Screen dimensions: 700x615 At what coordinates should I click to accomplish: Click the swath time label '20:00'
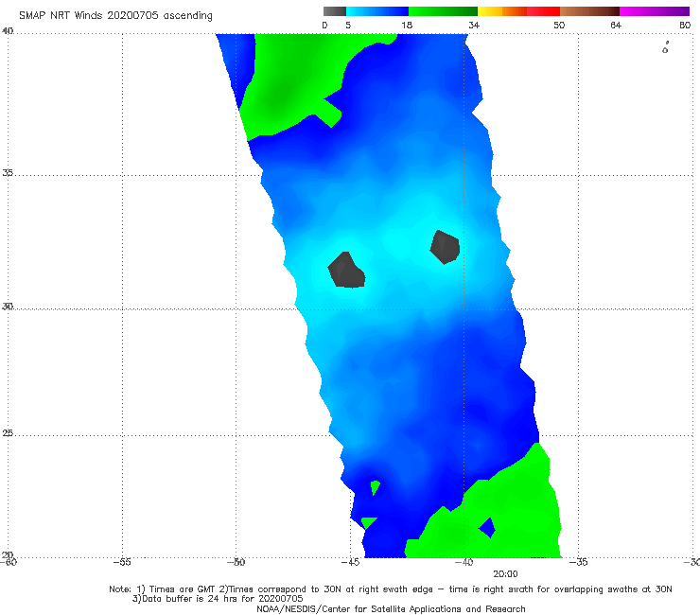pos(505,574)
